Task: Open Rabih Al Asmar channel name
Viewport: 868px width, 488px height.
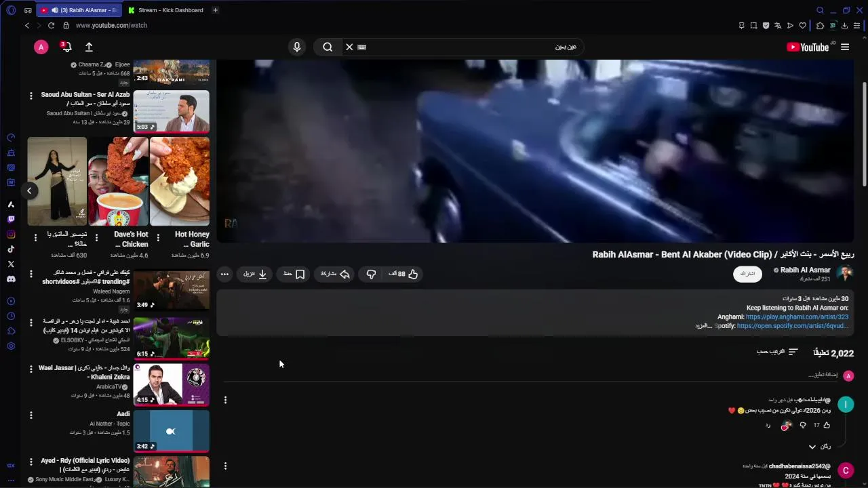Action: coord(805,270)
